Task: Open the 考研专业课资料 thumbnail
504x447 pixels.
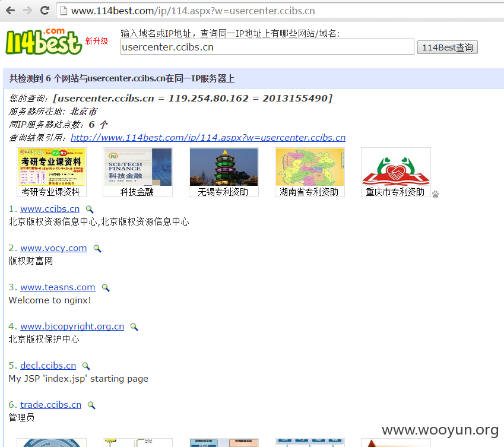Action: tap(52, 172)
